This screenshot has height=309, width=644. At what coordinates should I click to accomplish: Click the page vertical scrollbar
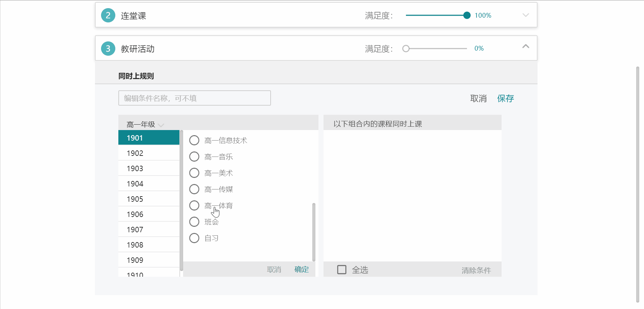(x=638, y=184)
